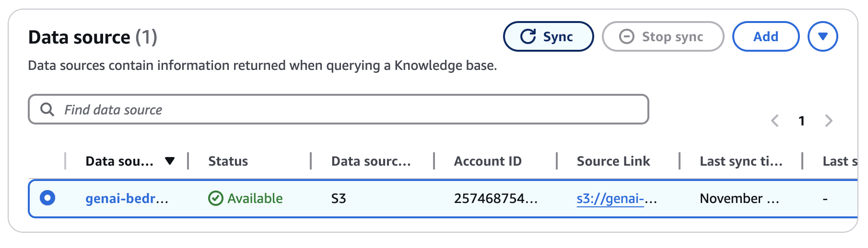Viewport: 868px width, 248px height.
Task: Click the green Available status checkmark icon
Action: point(216,198)
